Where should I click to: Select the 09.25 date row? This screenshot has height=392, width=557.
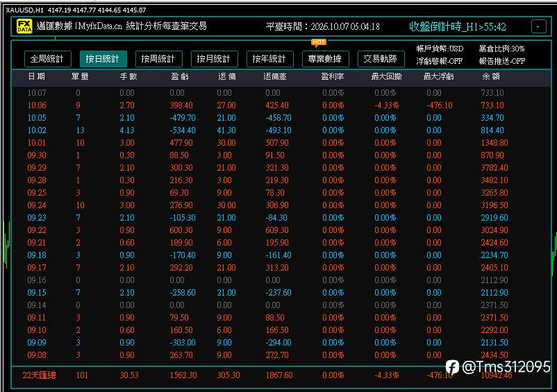(x=281, y=193)
